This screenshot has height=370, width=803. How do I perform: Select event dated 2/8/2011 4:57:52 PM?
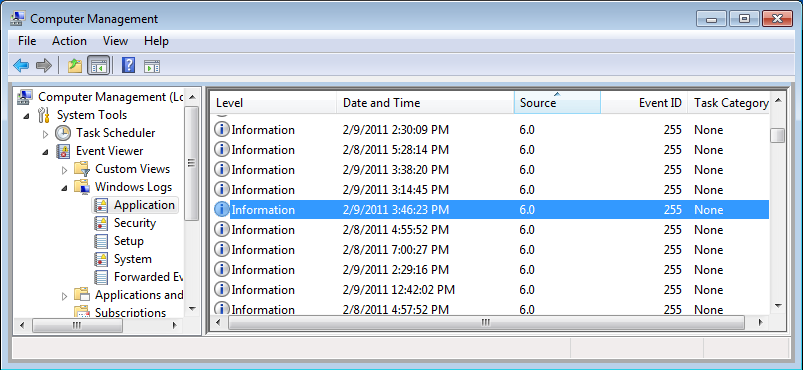tap(490, 309)
